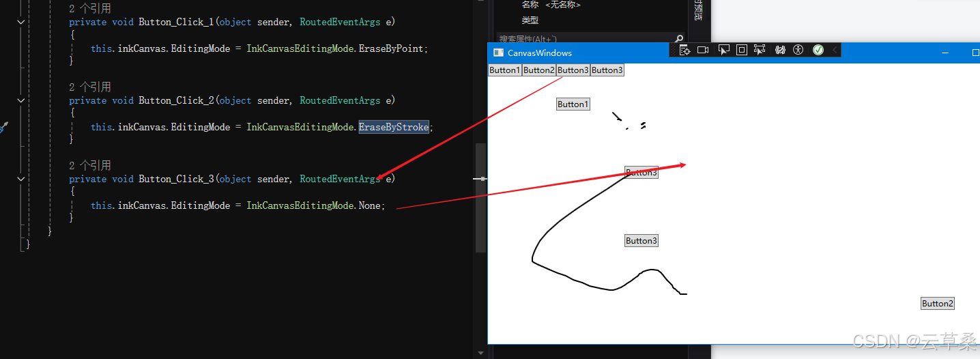Click the Button3 at the ink curve's start
The height and width of the screenshot is (359, 980).
point(642,173)
